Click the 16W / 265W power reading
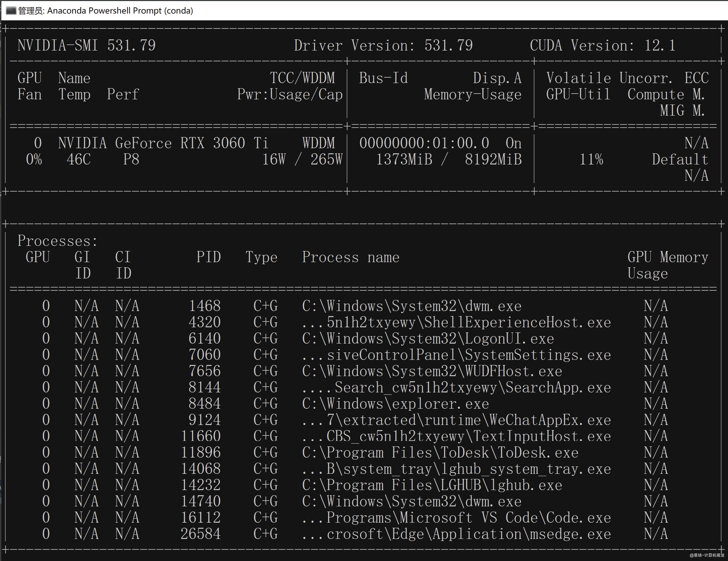728x561 pixels. tap(302, 159)
